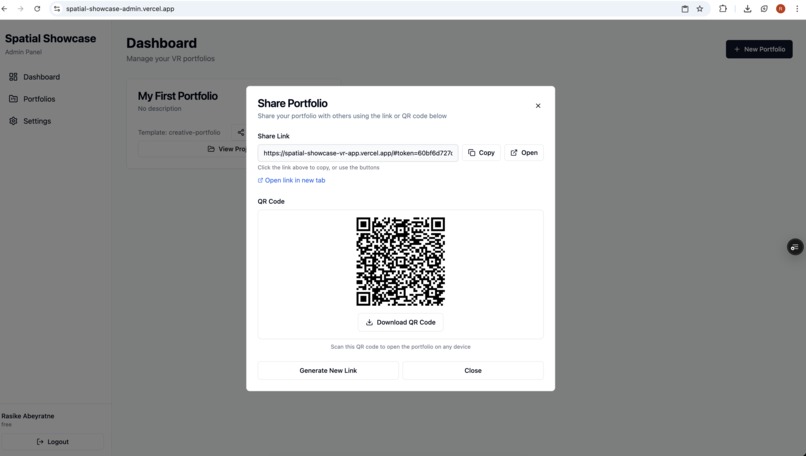The width and height of the screenshot is (806, 456).
Task: Click View Project on portfolio card
Action: pos(226,149)
